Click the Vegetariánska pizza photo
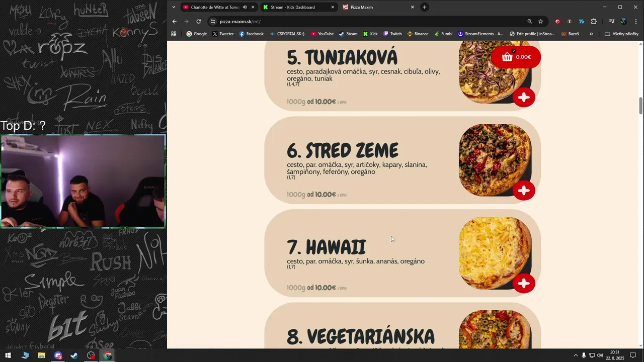 tap(495, 329)
